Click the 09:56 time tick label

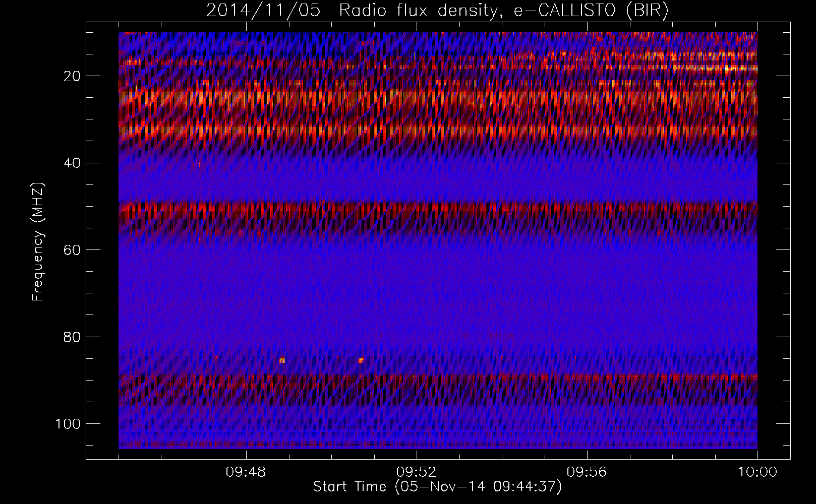click(587, 472)
